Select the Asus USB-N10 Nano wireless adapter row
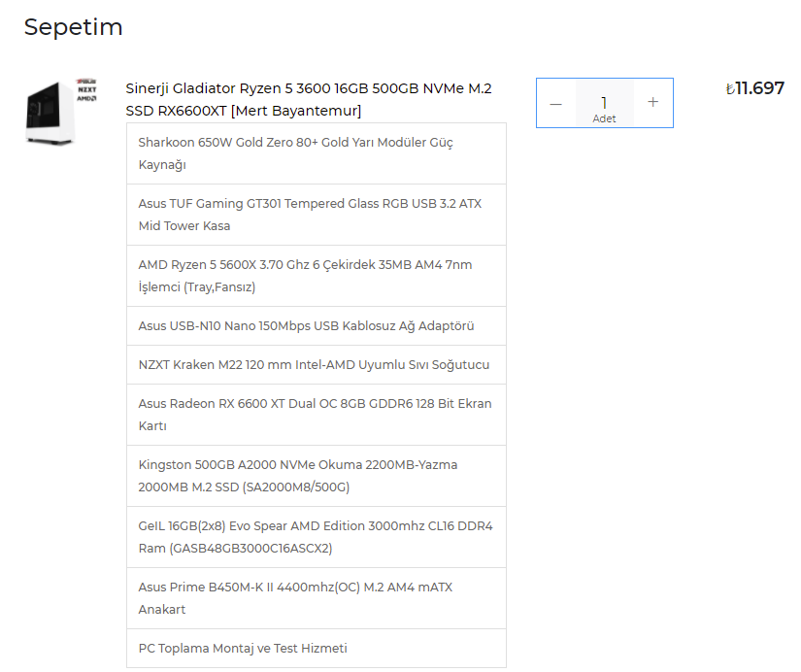Viewport: 801px width, 672px height. pos(317,326)
